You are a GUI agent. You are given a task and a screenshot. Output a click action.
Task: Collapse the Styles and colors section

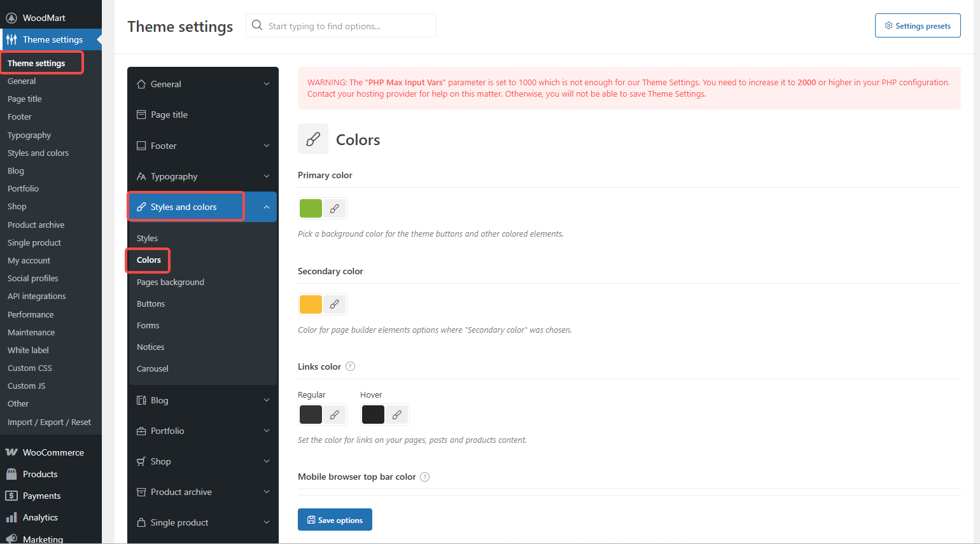click(x=267, y=207)
